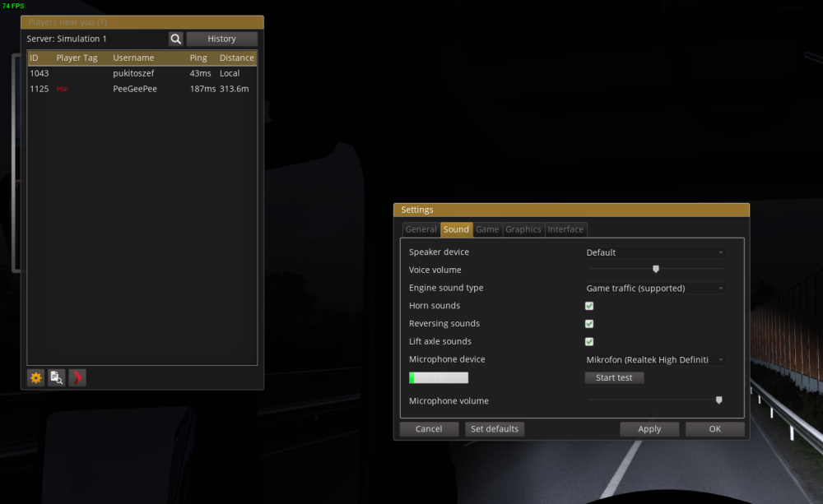Click Apply in the Settings dialog

(649, 429)
